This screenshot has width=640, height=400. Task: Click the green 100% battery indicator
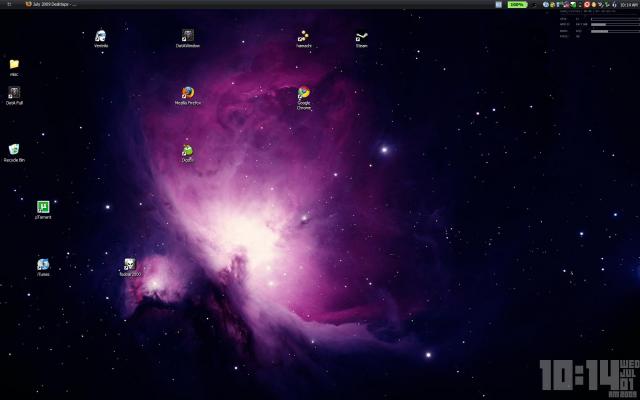tap(517, 4)
